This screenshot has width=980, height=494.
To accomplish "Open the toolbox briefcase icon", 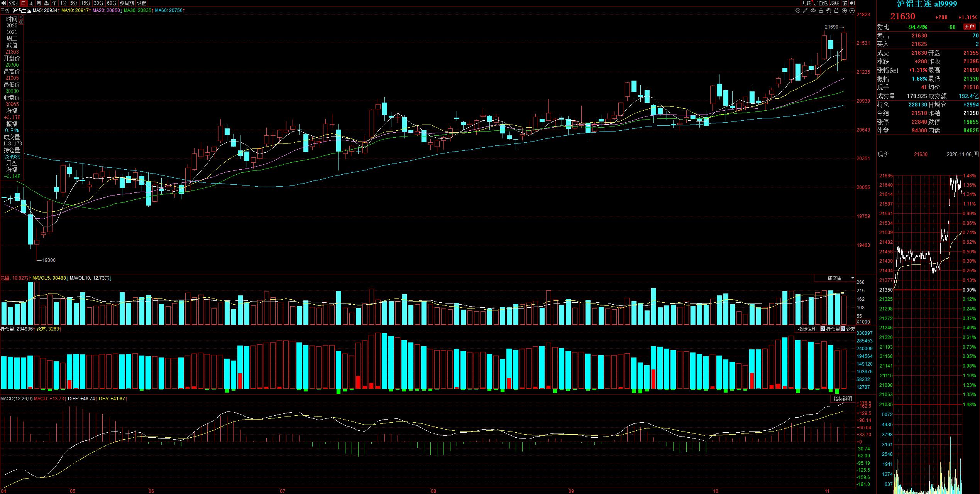I will pos(821,10).
